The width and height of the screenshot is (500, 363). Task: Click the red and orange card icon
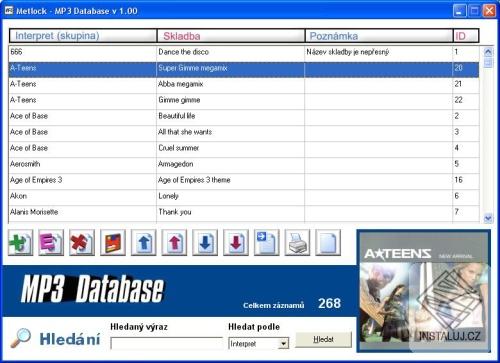click(x=113, y=242)
